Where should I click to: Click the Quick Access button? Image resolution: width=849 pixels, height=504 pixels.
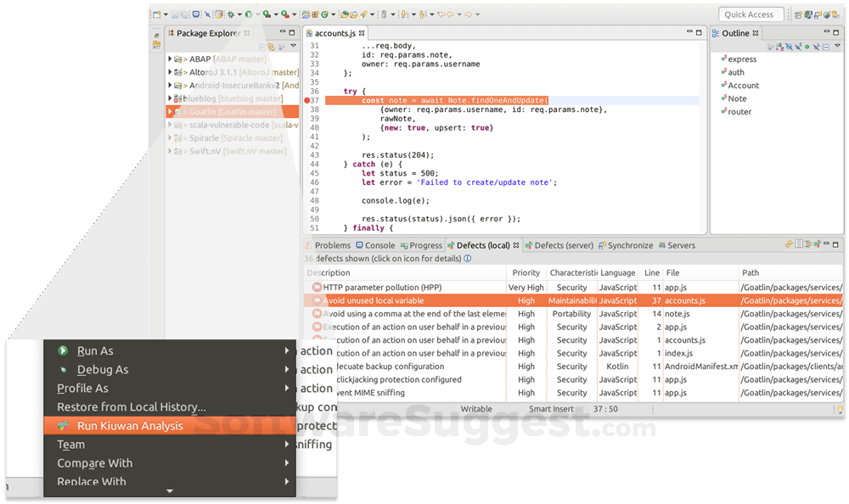pos(751,14)
